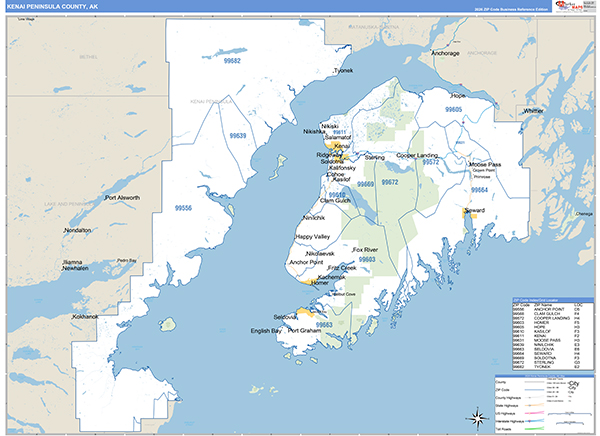Click the Chenega label
The height and width of the screenshot is (436, 600).
click(x=584, y=214)
